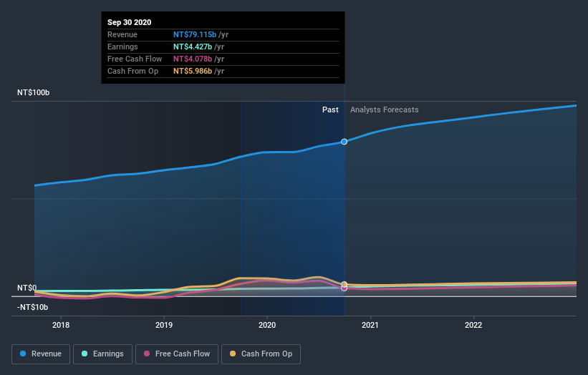The height and width of the screenshot is (375, 588).
Task: Click the NT$0 y-axis label
Action: pos(27,288)
